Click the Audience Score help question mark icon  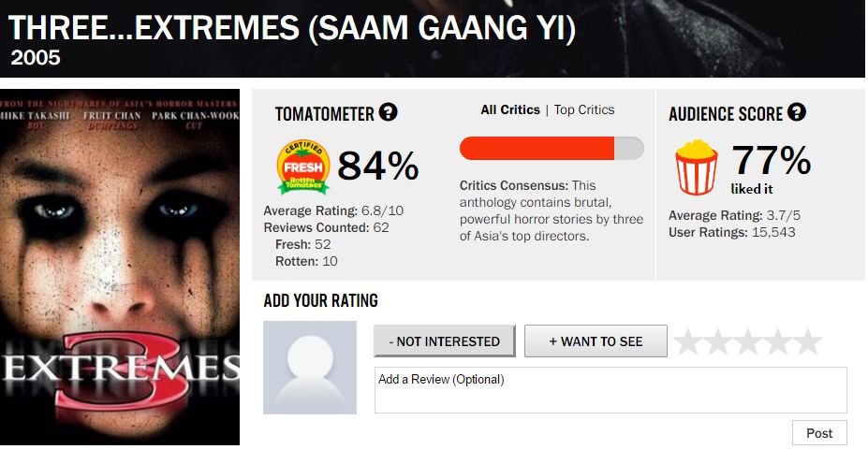coord(797,112)
